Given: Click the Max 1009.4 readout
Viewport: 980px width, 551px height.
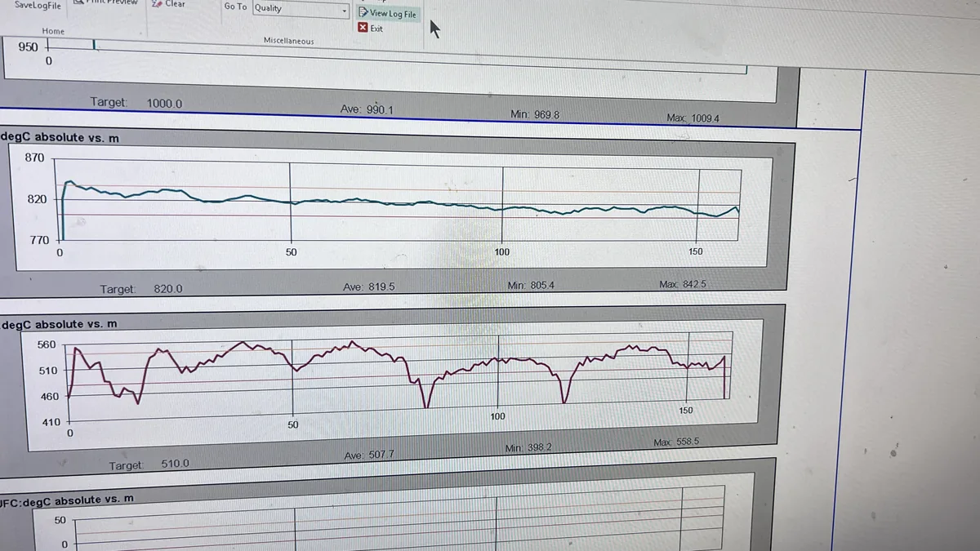Looking at the screenshot, I should [x=693, y=118].
